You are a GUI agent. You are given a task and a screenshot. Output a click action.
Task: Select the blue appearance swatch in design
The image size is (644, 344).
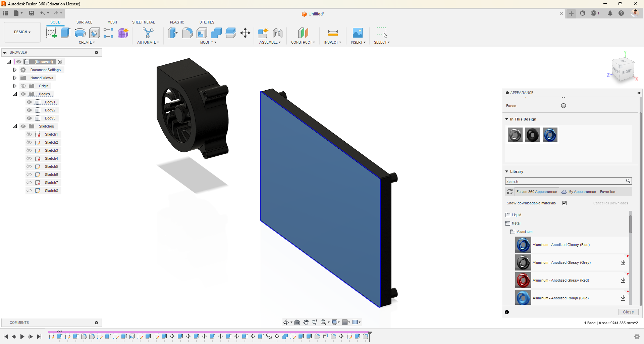pos(550,135)
